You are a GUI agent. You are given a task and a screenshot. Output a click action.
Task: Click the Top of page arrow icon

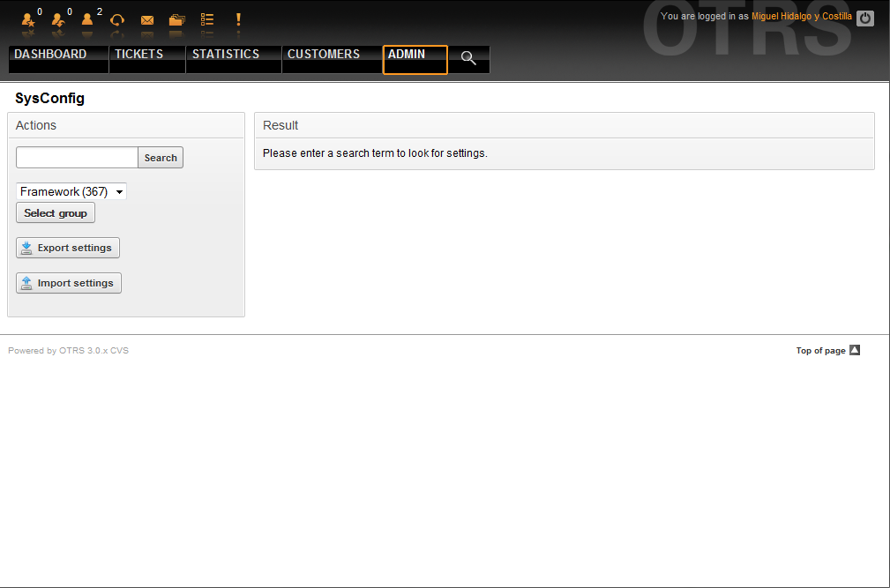coord(854,350)
